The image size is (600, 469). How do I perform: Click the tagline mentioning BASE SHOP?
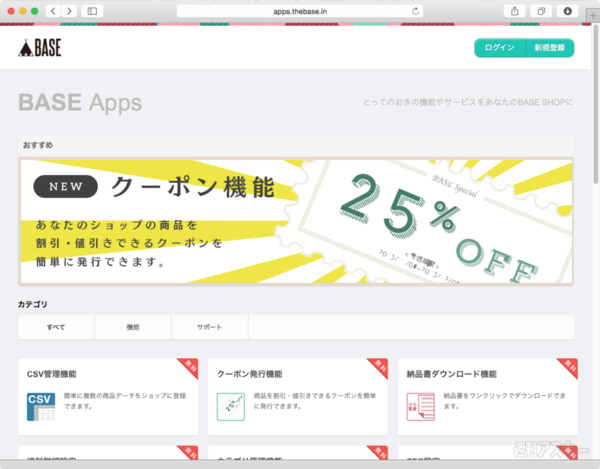[x=468, y=102]
